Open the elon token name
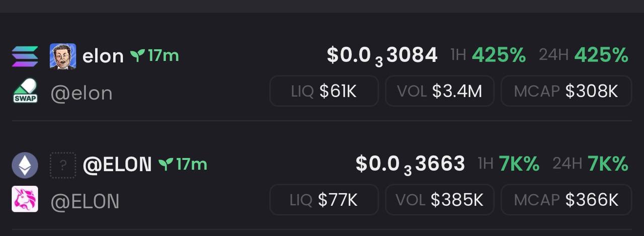The image size is (644, 236). coord(103,56)
